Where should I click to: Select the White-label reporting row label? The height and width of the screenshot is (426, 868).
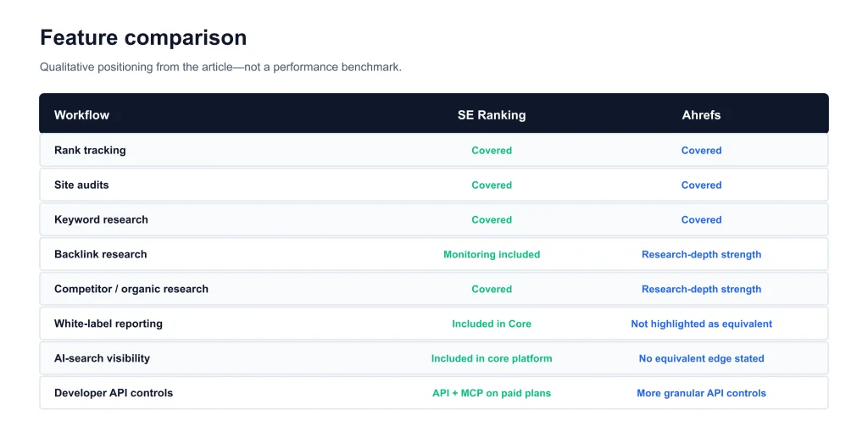108,324
